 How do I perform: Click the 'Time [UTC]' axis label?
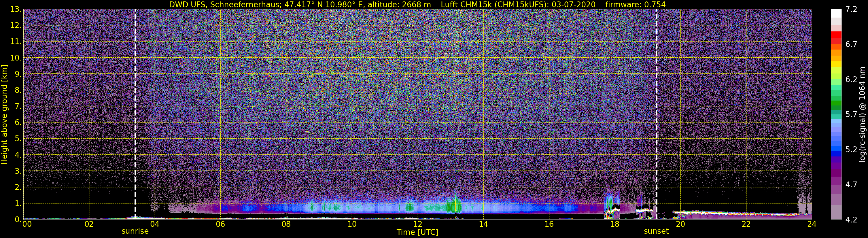coord(417,232)
